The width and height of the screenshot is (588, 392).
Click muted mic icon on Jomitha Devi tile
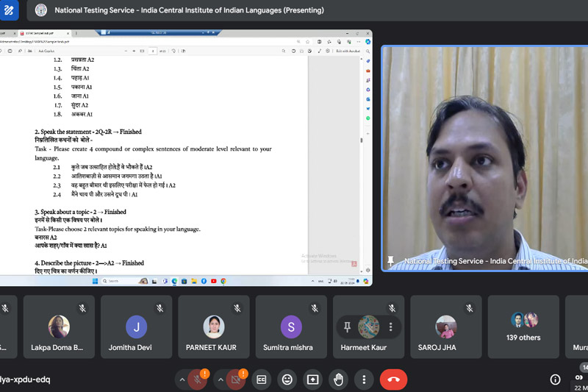(160, 308)
